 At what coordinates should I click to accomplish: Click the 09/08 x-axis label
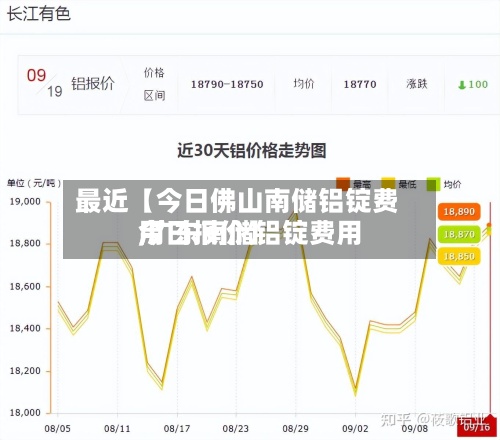pos(414,428)
